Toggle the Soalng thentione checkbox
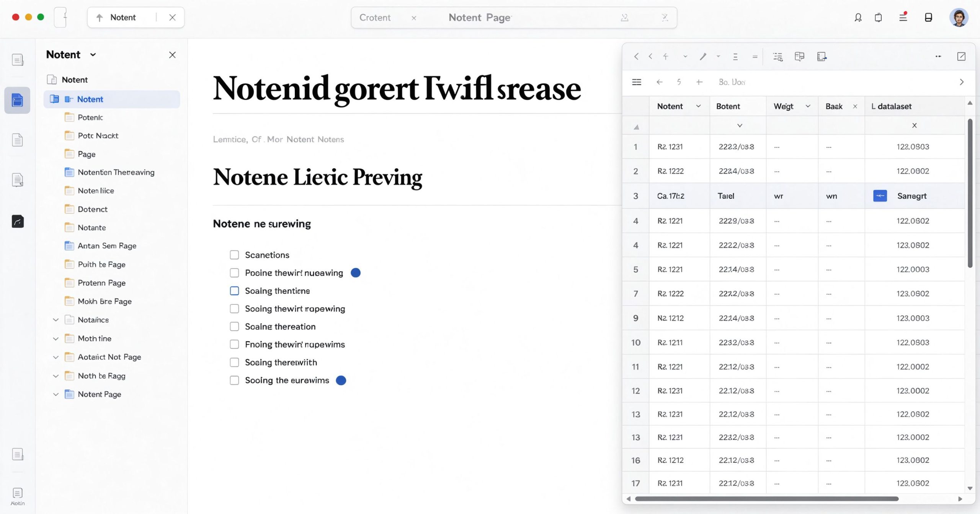The width and height of the screenshot is (980, 514). (234, 291)
